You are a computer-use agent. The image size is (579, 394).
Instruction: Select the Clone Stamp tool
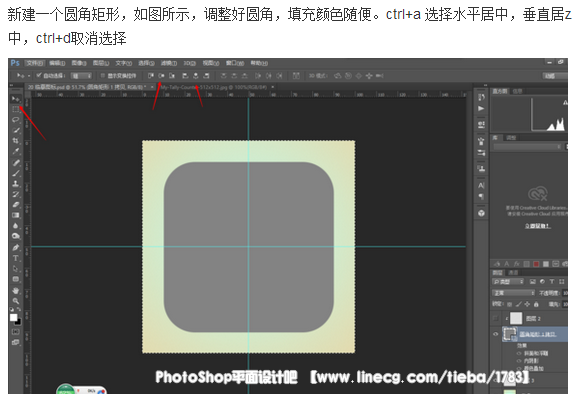click(16, 184)
